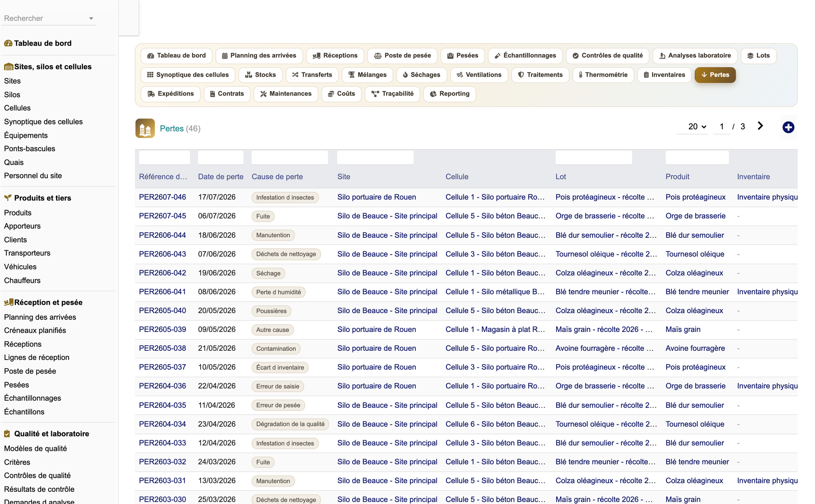Sort by Cellule column header
Screen dimensions: 815x504
tap(457, 177)
